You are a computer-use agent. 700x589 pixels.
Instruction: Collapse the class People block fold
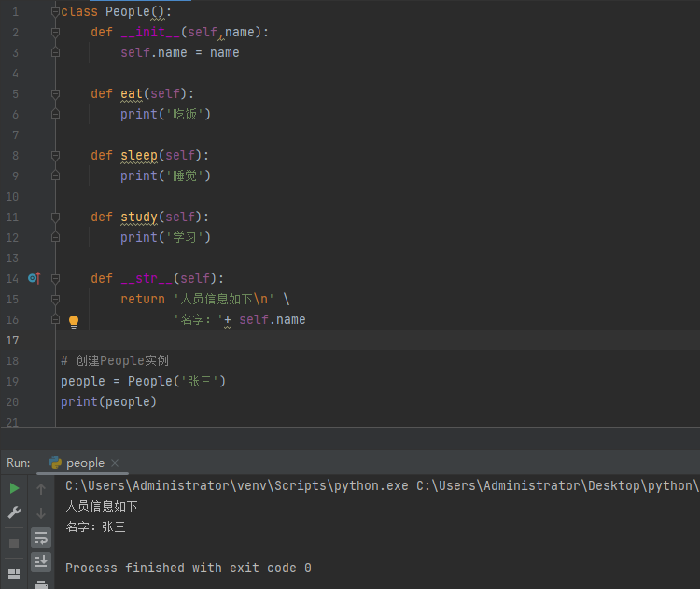[x=55, y=12]
